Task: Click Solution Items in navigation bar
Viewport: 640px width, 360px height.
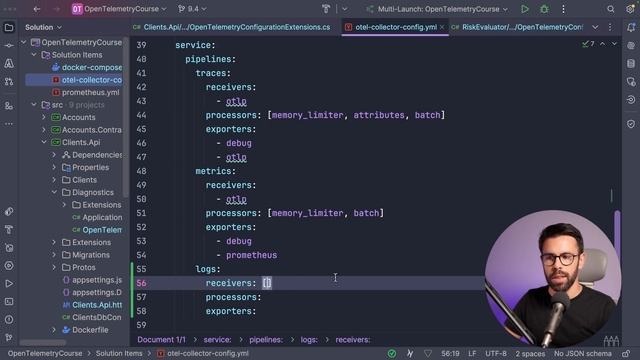Action: (119, 353)
